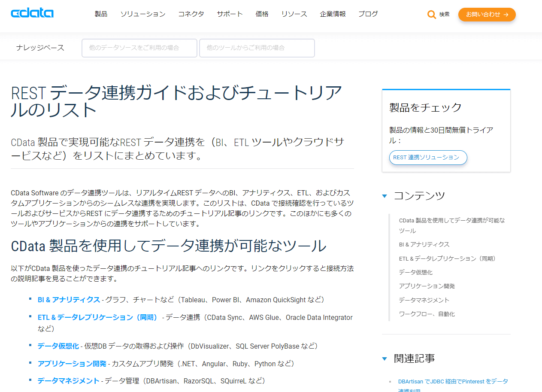Click the 検索 label in header

point(444,15)
